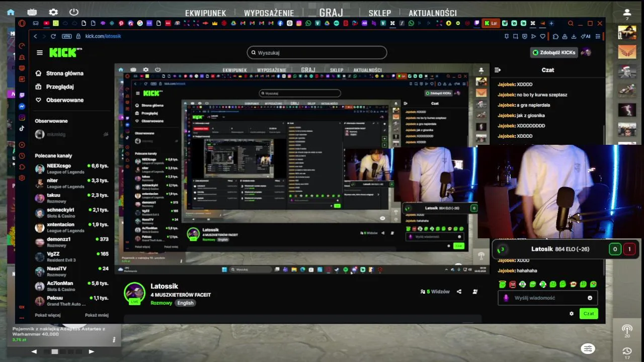
Task: Share the stream with share icon
Action: (459, 292)
